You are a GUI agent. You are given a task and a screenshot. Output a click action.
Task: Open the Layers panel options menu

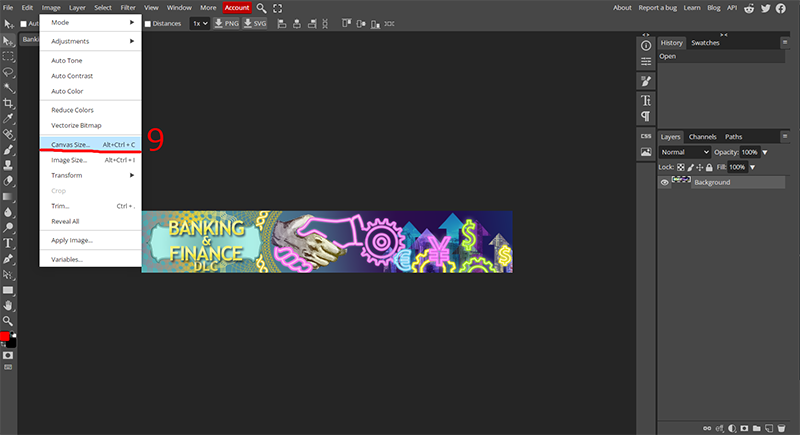coord(785,137)
